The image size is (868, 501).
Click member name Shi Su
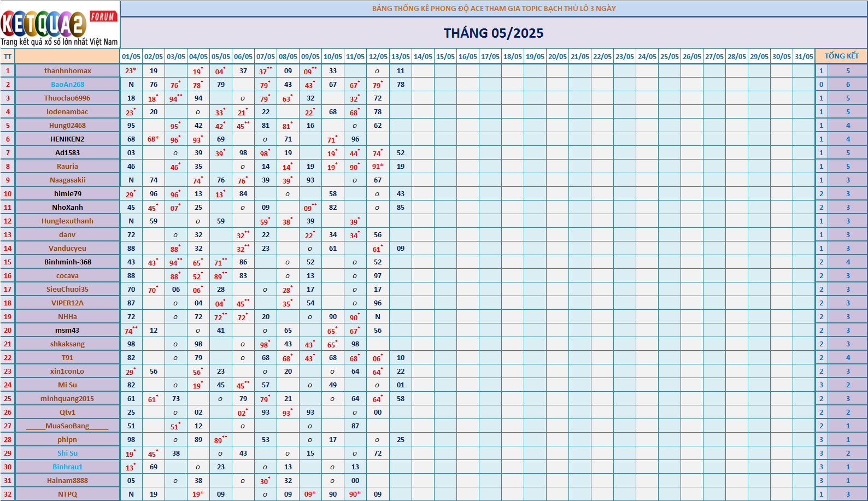(x=67, y=453)
